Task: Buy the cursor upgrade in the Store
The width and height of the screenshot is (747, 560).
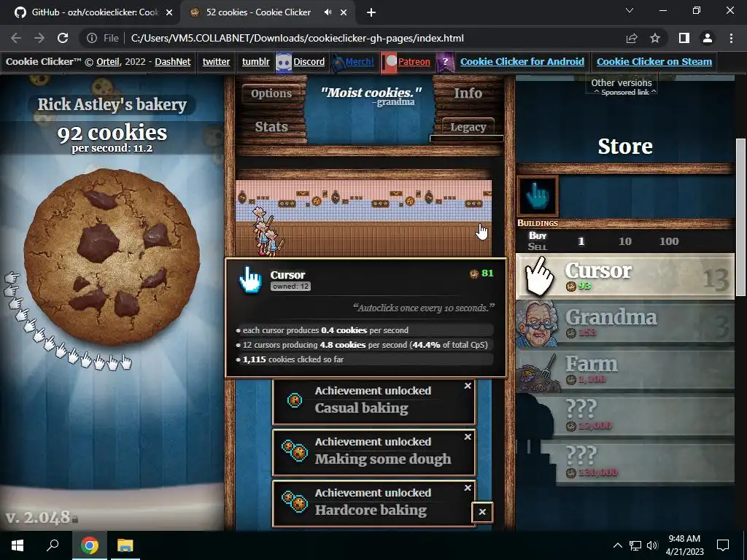Action: click(538, 195)
